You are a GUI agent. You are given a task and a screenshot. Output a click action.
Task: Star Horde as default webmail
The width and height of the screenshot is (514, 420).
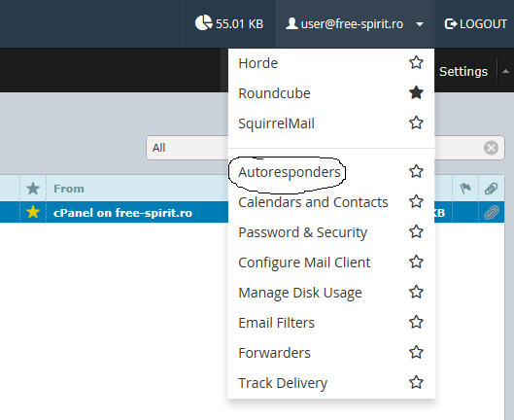[x=416, y=62]
